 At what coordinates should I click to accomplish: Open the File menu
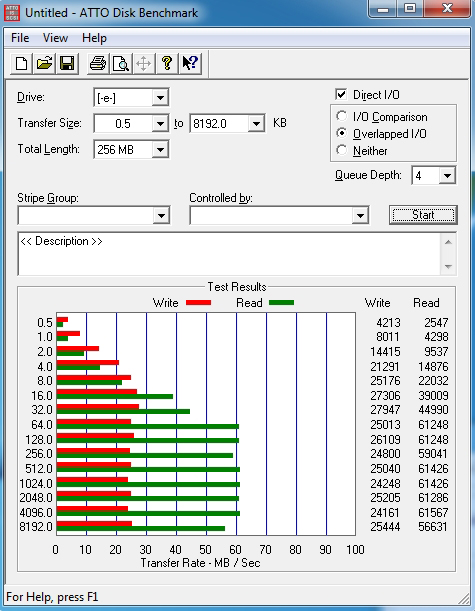tap(20, 38)
